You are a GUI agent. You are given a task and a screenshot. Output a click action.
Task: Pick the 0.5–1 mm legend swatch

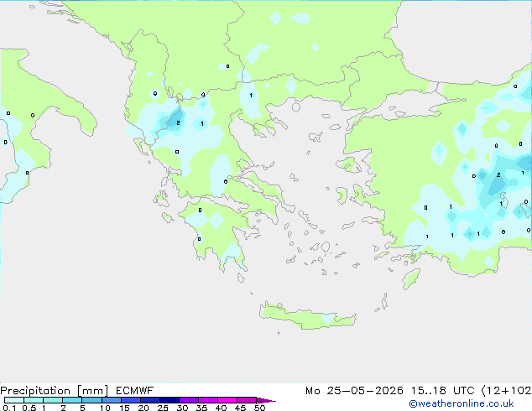tap(34, 400)
